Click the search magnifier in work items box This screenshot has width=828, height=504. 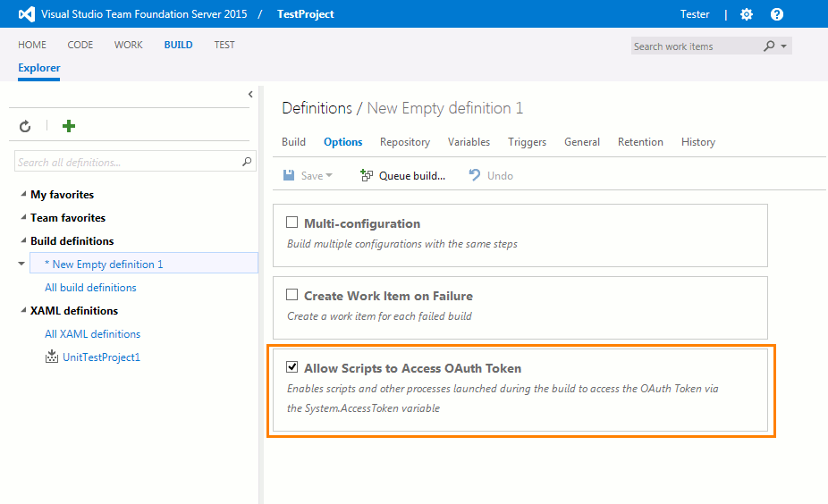click(x=769, y=46)
